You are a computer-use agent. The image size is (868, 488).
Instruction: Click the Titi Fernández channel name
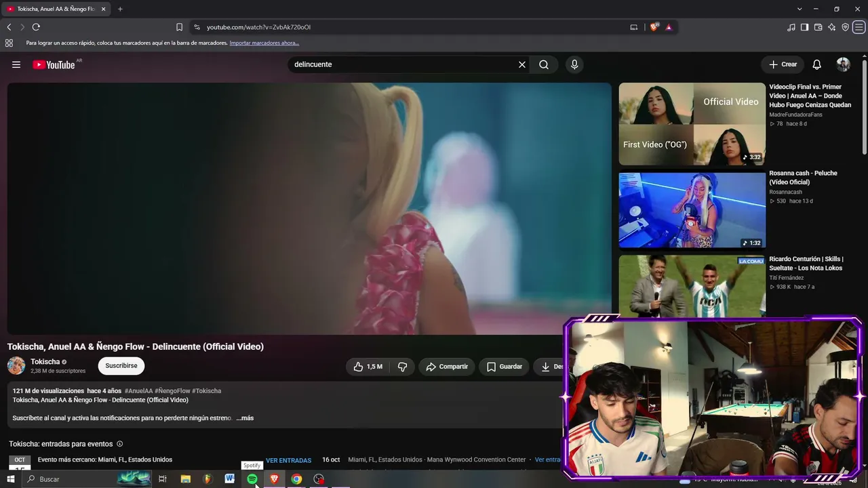pos(787,278)
